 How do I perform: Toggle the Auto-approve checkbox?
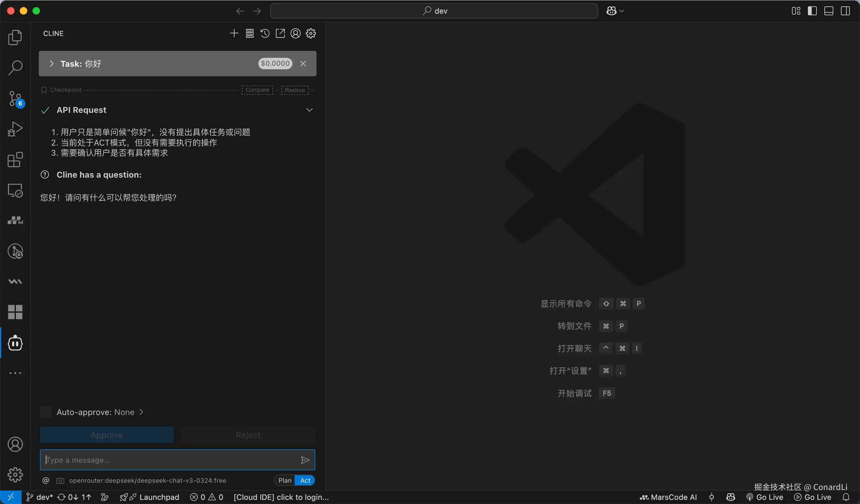(46, 412)
